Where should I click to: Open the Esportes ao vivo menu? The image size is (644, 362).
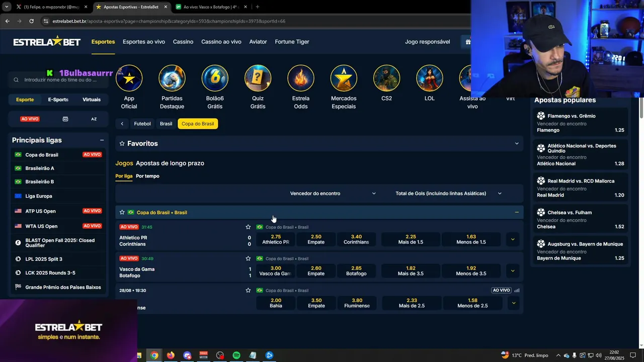(x=144, y=42)
